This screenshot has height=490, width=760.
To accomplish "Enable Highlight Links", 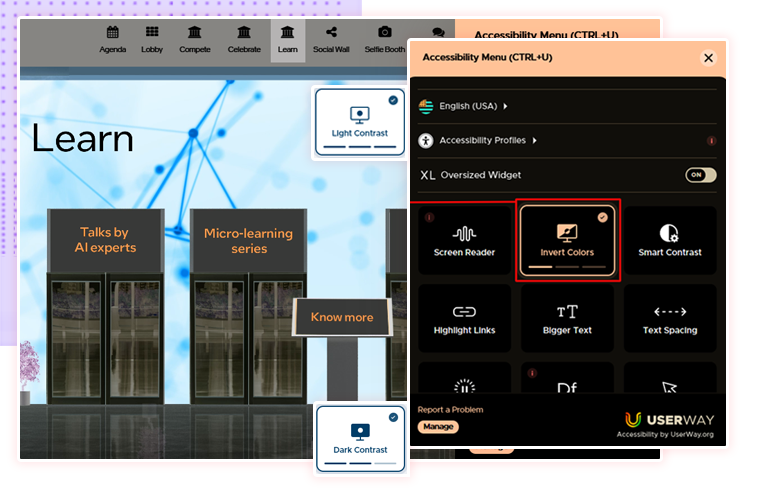I will point(464,319).
